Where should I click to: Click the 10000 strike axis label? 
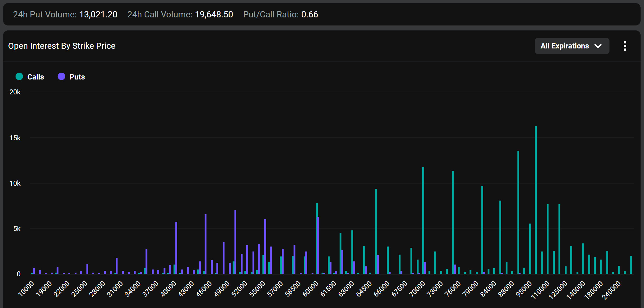click(26, 288)
